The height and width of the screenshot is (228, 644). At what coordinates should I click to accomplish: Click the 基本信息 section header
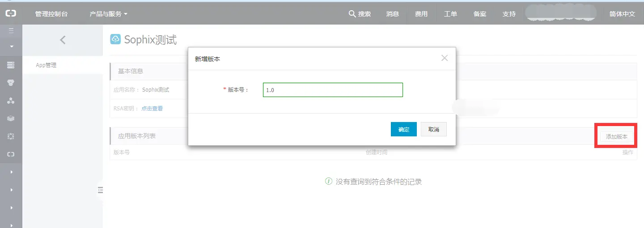pos(131,71)
